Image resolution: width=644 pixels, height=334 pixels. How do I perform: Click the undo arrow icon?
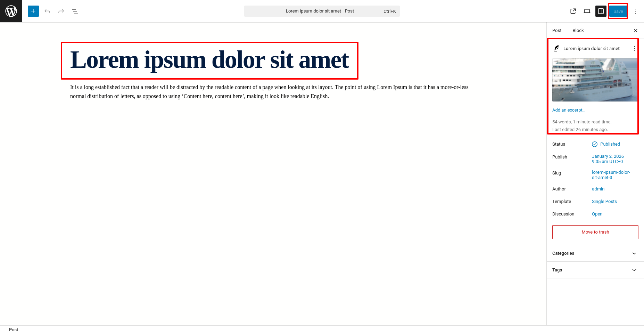[x=47, y=11]
